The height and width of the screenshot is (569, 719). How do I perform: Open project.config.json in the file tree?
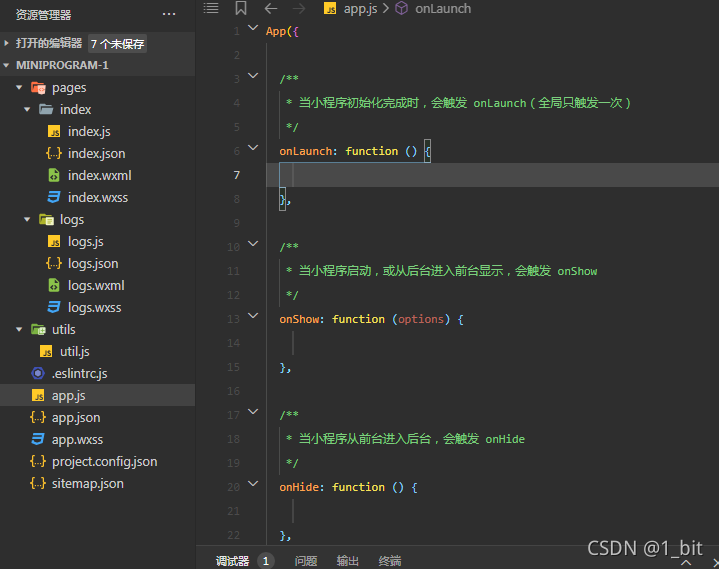click(104, 462)
